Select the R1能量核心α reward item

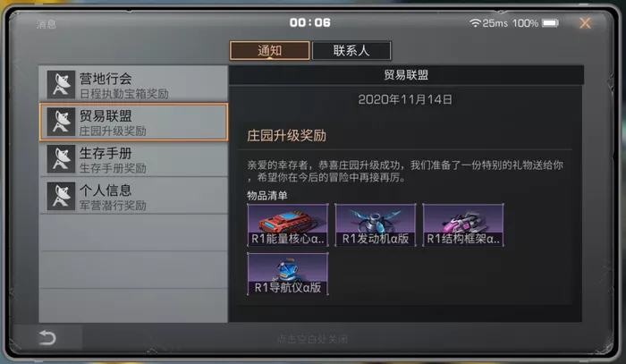click(288, 224)
